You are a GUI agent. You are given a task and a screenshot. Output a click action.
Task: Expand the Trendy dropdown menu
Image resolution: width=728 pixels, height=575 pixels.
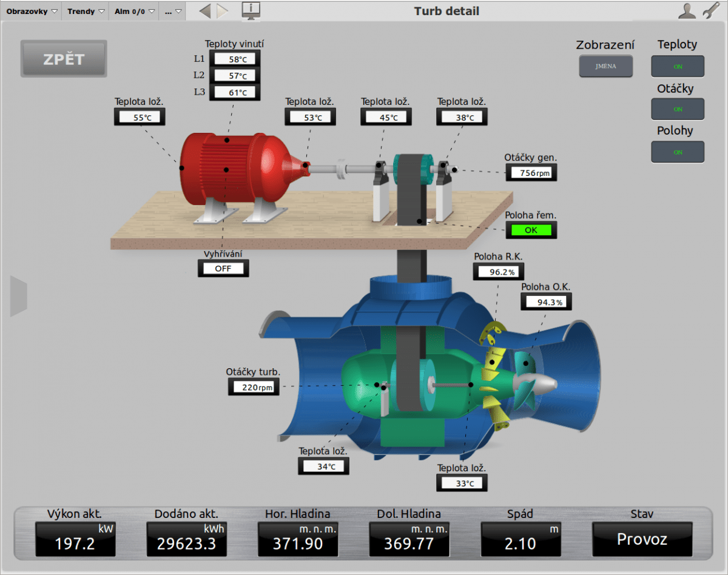[85, 11]
